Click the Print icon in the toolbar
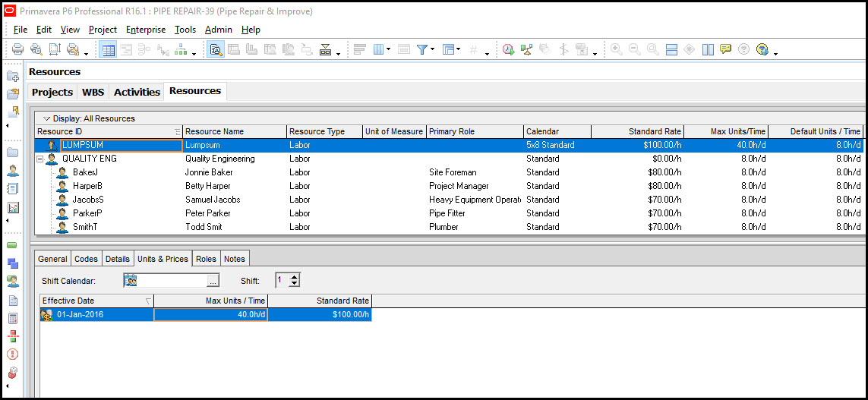 click(x=17, y=49)
